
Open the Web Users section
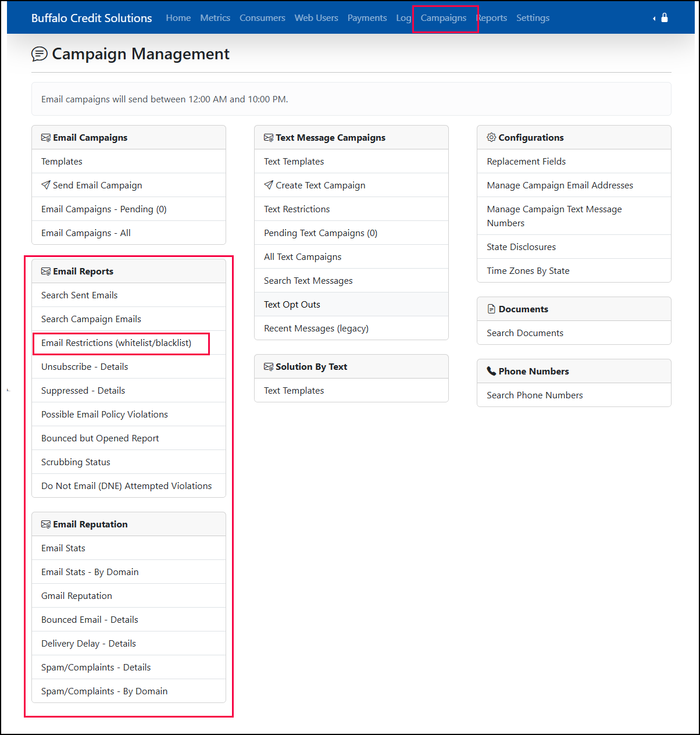tap(316, 18)
